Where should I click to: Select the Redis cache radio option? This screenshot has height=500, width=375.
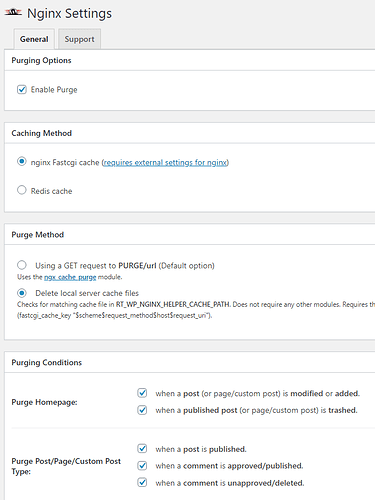coord(22,190)
